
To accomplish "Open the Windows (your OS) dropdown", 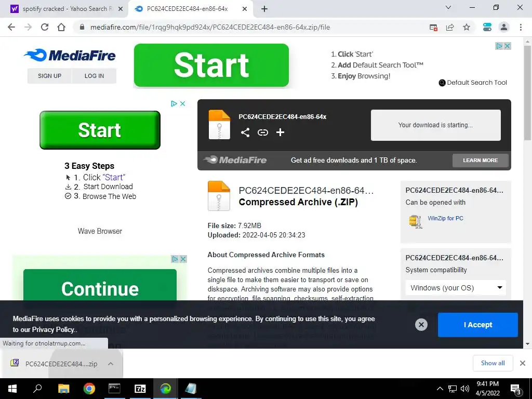I will click(x=456, y=288).
